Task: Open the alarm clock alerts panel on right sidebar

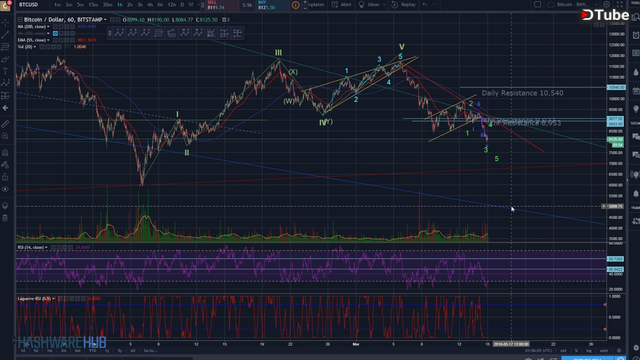Action: [x=636, y=36]
